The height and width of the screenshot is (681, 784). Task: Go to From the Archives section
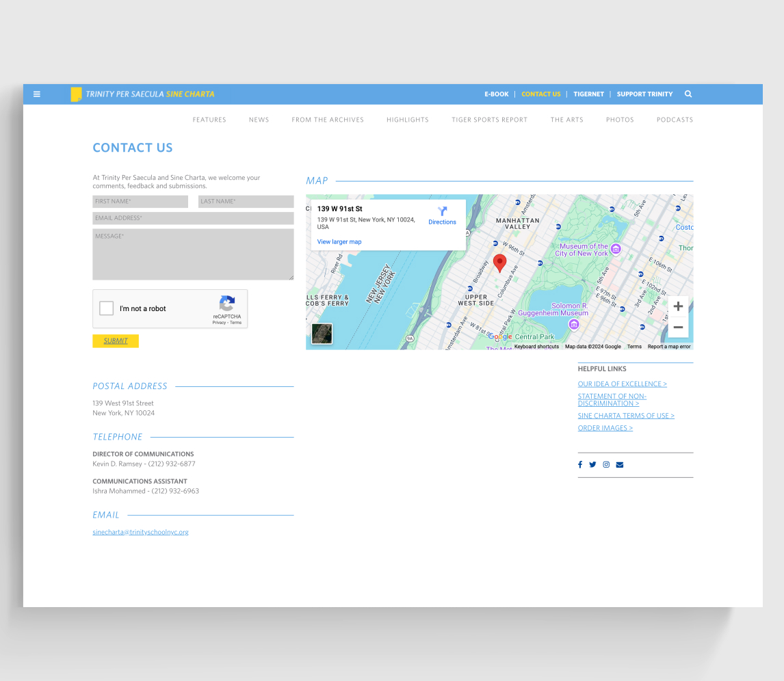(328, 120)
